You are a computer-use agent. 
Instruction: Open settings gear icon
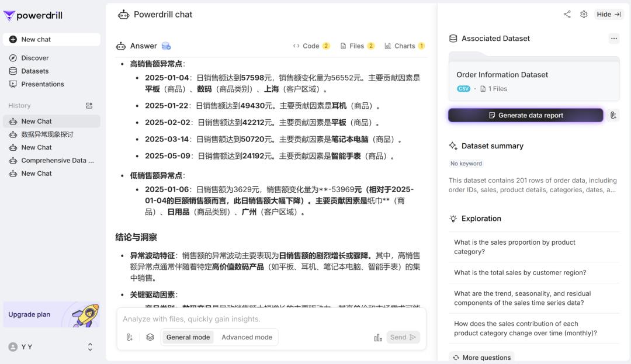pyautogui.click(x=584, y=15)
